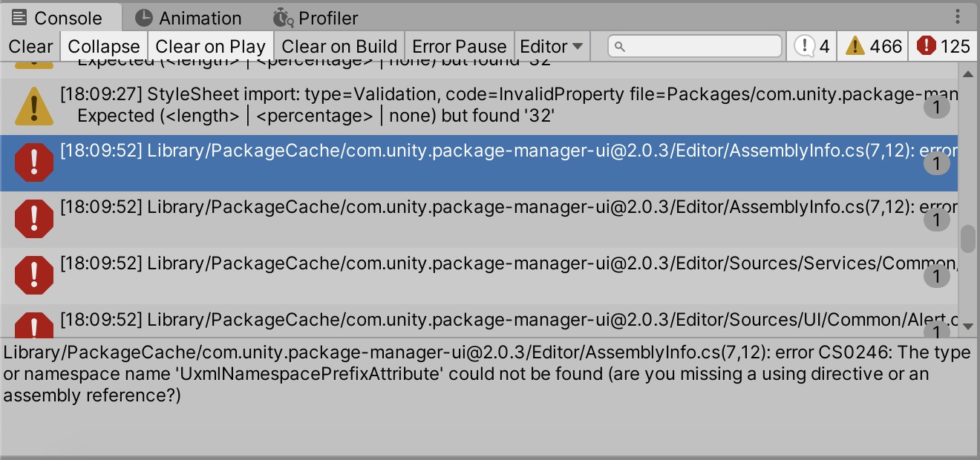
Task: Click the Clear button
Action: 30,45
